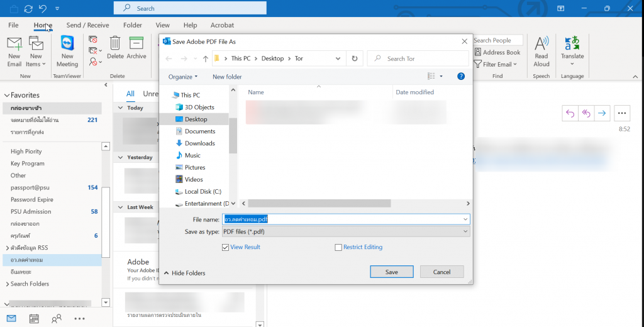Click the help question mark icon

point(460,76)
